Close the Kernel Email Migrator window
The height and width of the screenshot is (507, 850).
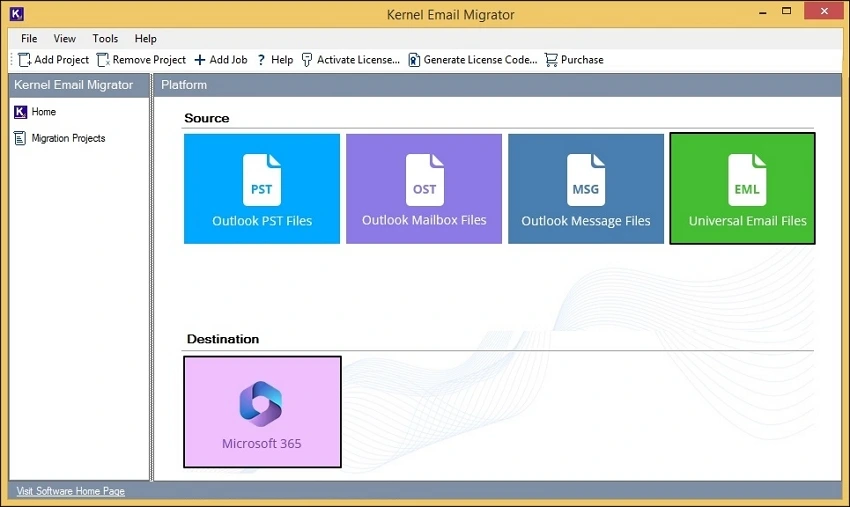[824, 11]
